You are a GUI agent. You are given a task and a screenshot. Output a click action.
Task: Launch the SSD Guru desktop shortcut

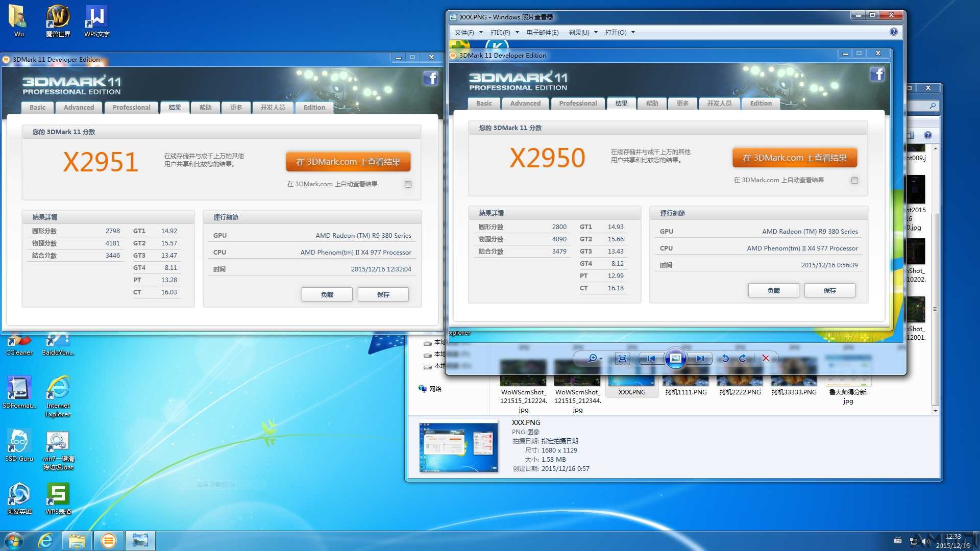[19, 445]
